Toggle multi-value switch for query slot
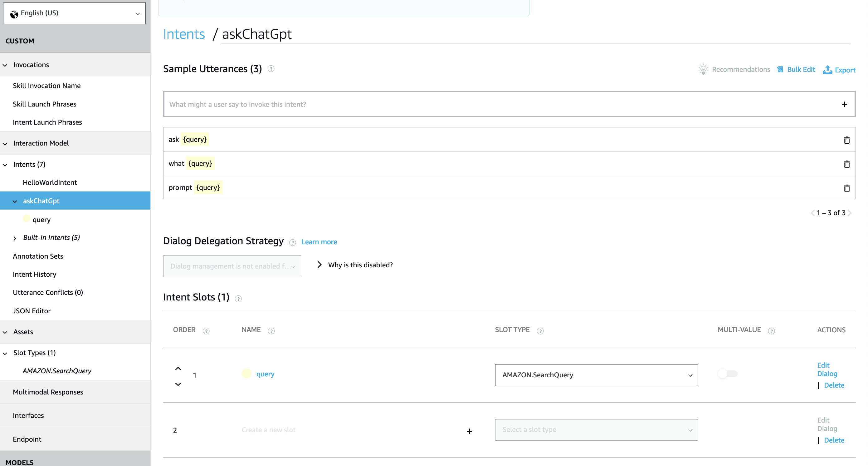The image size is (868, 466). tap(728, 374)
